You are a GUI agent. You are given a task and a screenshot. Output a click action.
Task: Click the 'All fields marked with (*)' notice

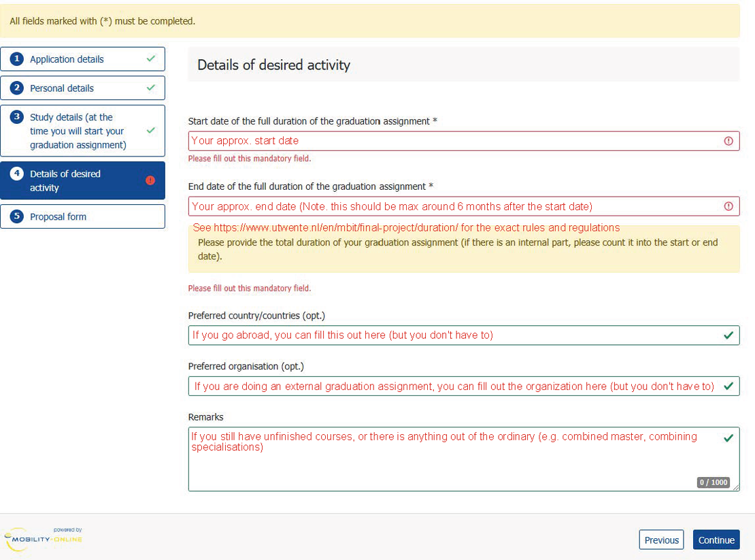[103, 21]
